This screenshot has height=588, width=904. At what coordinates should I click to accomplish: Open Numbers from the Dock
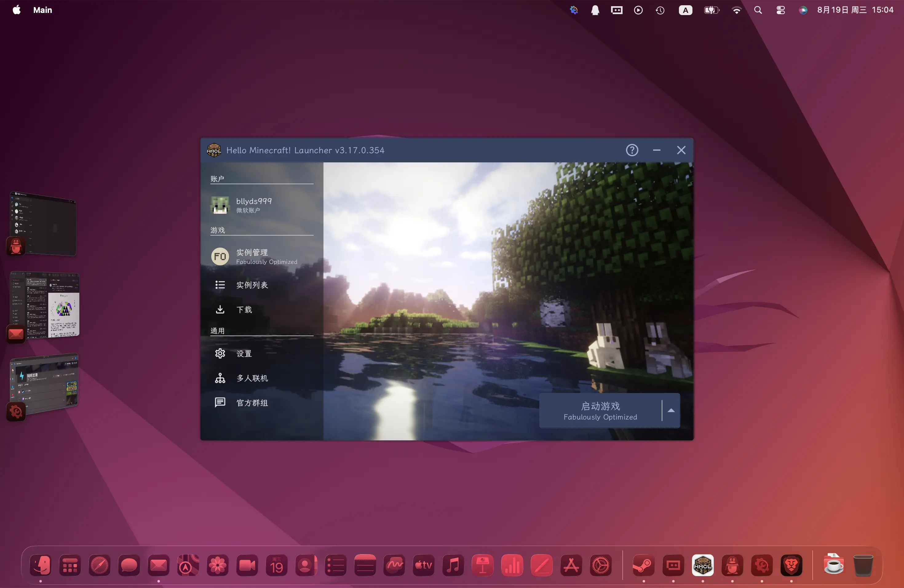click(x=512, y=565)
